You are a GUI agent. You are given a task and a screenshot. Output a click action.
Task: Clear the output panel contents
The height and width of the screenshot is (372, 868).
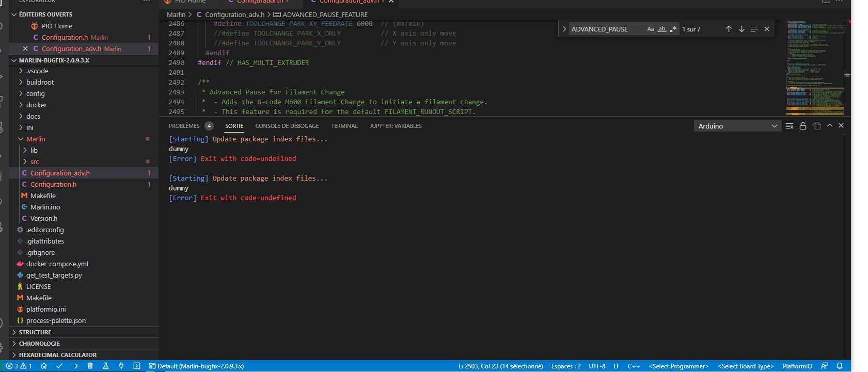coord(789,126)
